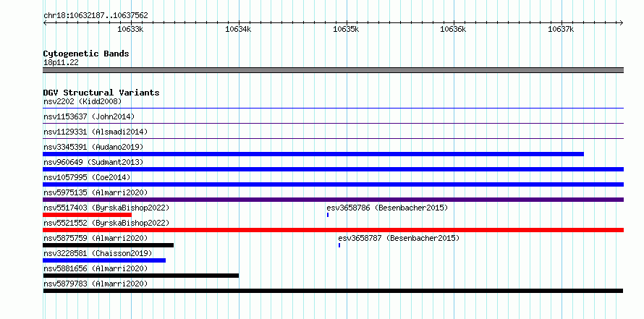This screenshot has height=319, width=644.
Task: Click the 18p11.22 band label
Action: 61,63
